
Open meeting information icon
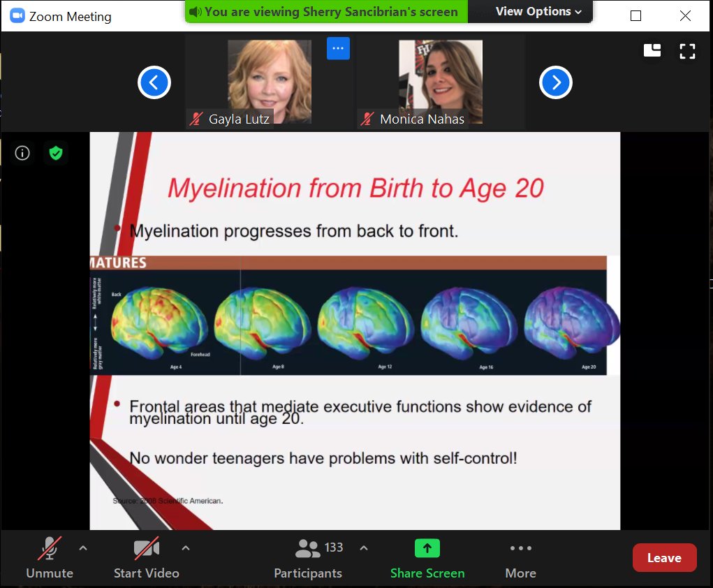[x=22, y=153]
